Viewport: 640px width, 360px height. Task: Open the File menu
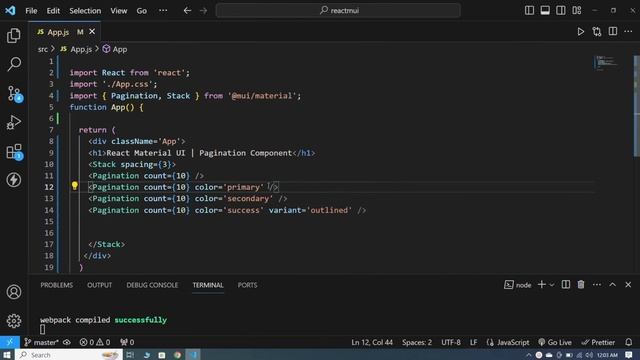click(31, 11)
